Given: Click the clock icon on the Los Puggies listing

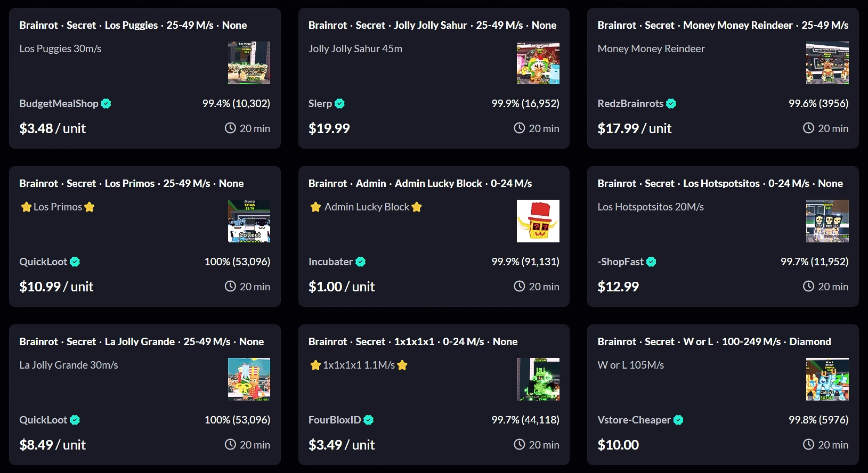Looking at the screenshot, I should point(230,128).
